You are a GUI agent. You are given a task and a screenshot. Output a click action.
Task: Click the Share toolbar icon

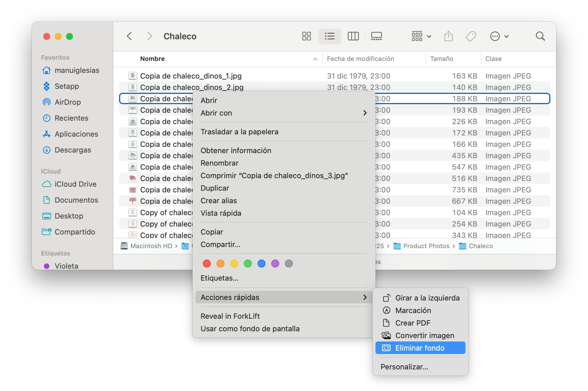[448, 36]
